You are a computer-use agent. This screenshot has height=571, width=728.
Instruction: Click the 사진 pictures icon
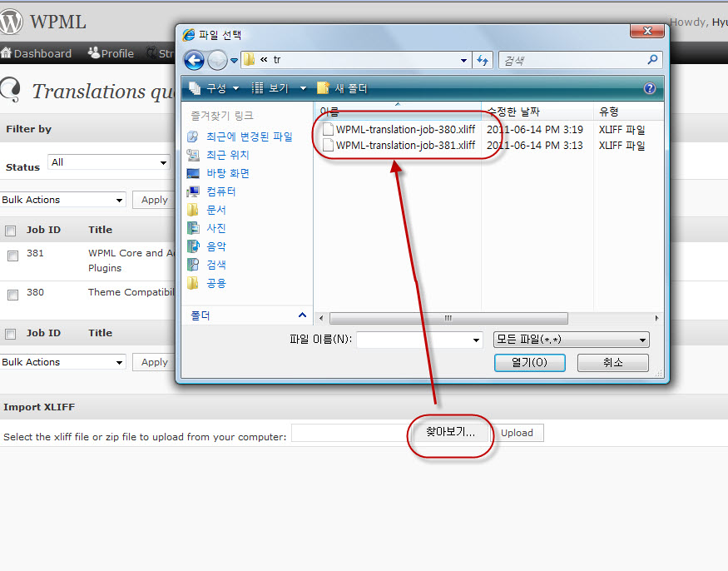coord(193,228)
